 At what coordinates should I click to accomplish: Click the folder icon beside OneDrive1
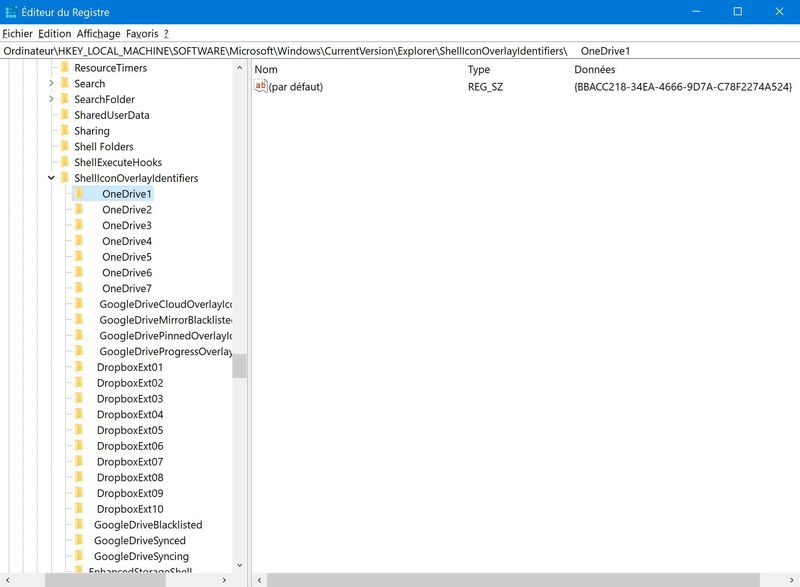80,194
